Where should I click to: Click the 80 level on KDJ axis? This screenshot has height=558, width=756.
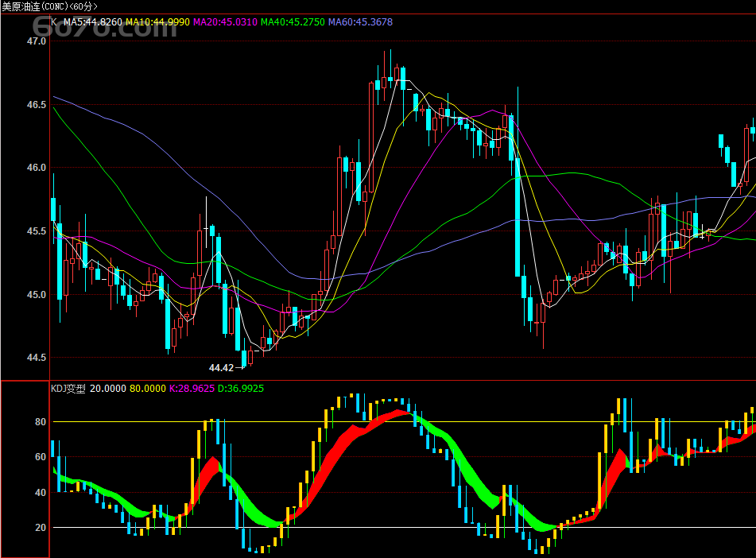point(41,422)
